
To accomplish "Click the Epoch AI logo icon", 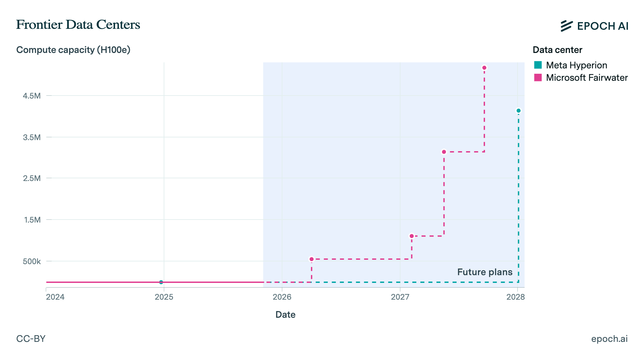I will pos(566,26).
